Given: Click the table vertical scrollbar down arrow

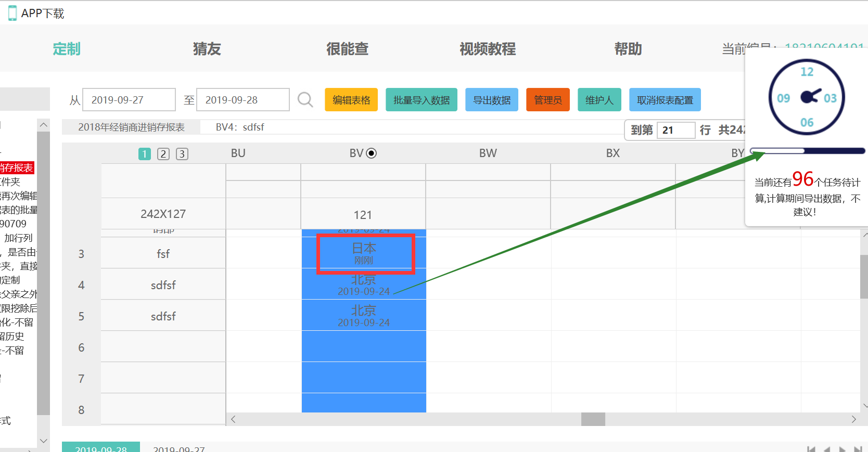Looking at the screenshot, I should tap(864, 406).
